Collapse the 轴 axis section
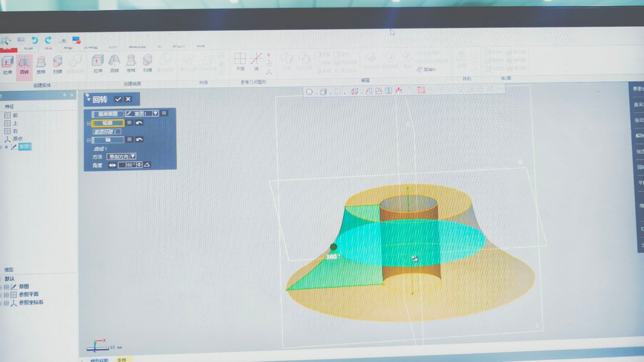 pyautogui.click(x=89, y=140)
